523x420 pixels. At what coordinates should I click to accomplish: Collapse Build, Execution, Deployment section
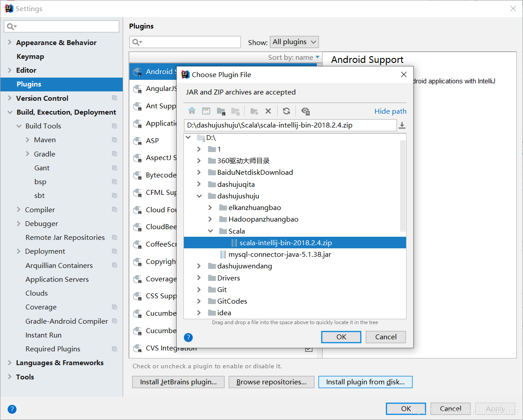point(10,112)
